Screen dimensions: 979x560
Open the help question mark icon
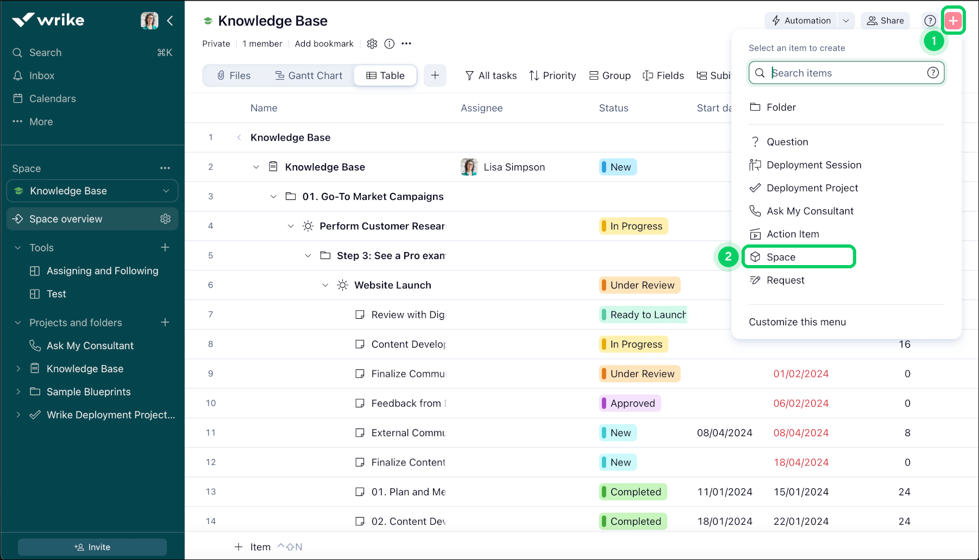(x=930, y=21)
